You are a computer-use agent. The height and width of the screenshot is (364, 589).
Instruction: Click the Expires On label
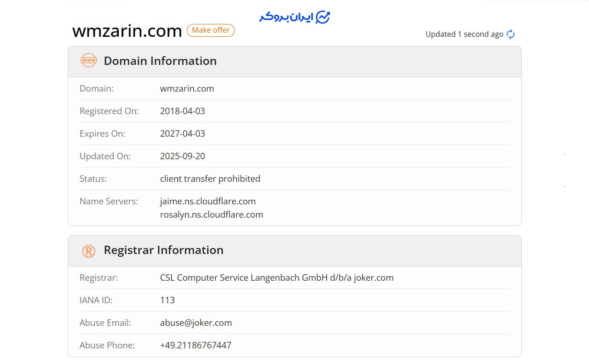(x=102, y=133)
